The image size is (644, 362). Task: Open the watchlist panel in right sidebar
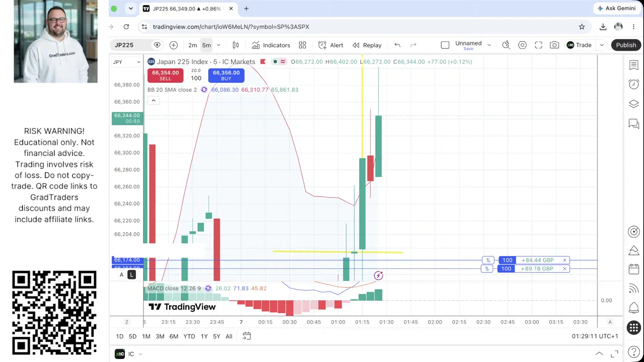pos(633,65)
